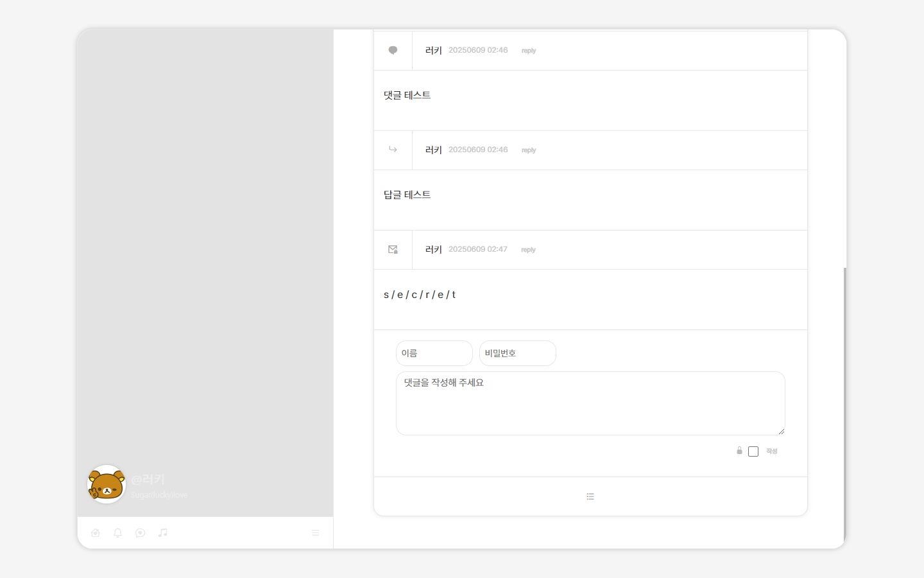Click the reply arrow icon beside 답글 테스트
Viewport: 924px width, 578px height.
(393, 150)
